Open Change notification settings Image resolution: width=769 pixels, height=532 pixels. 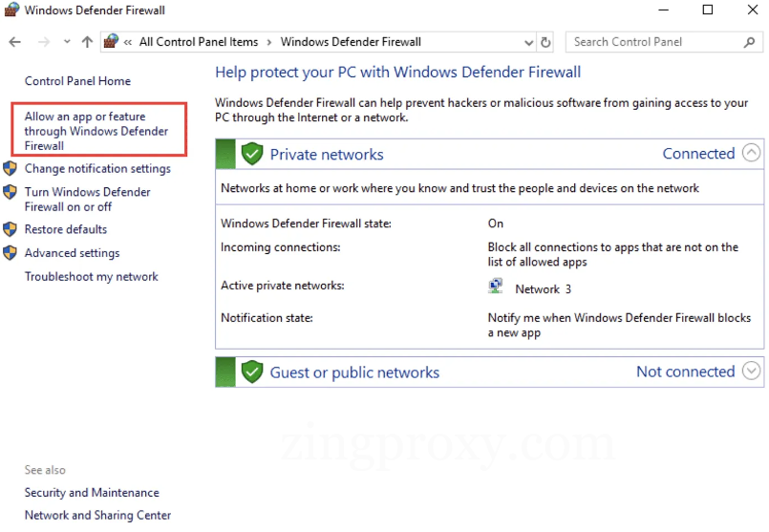pyautogui.click(x=97, y=169)
